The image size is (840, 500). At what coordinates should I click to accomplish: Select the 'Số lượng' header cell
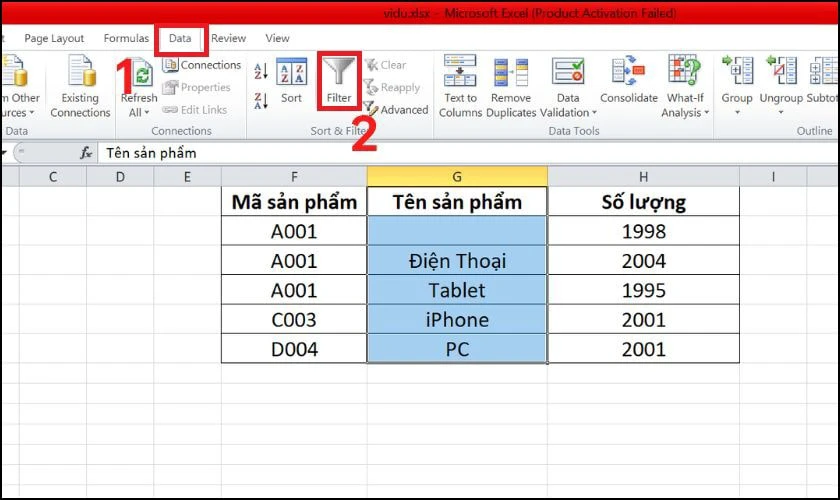(643, 202)
